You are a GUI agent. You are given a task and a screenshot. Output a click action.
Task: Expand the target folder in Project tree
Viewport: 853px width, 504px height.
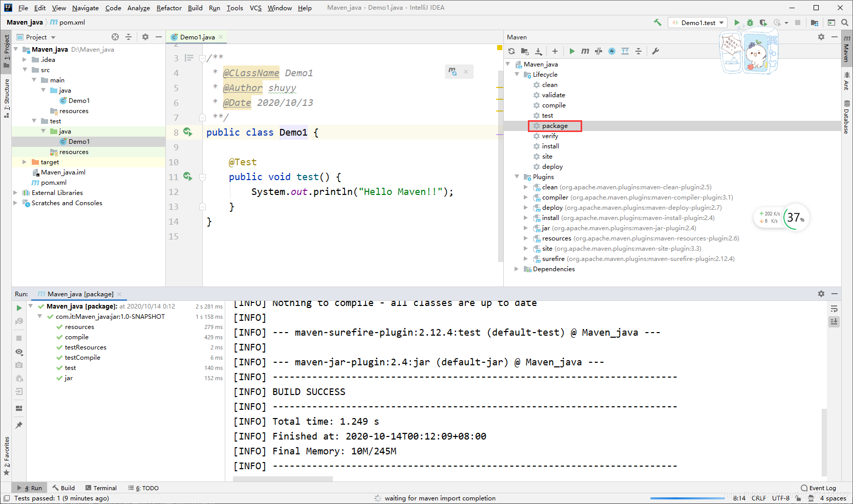pyautogui.click(x=24, y=162)
